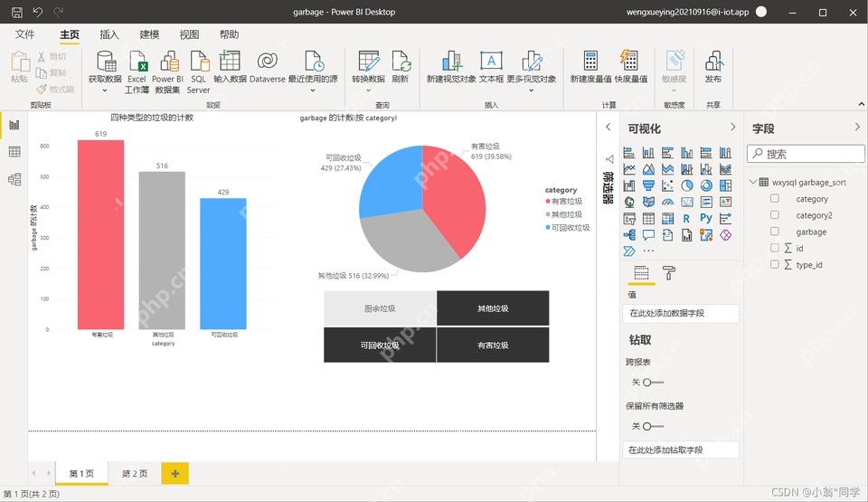Tick the id field checkbox
Screen dimensions: 868x502
coord(775,248)
